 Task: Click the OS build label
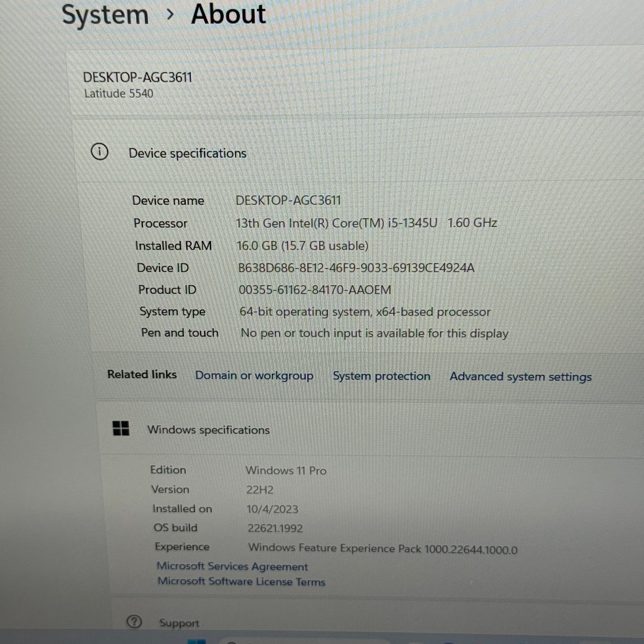click(176, 528)
